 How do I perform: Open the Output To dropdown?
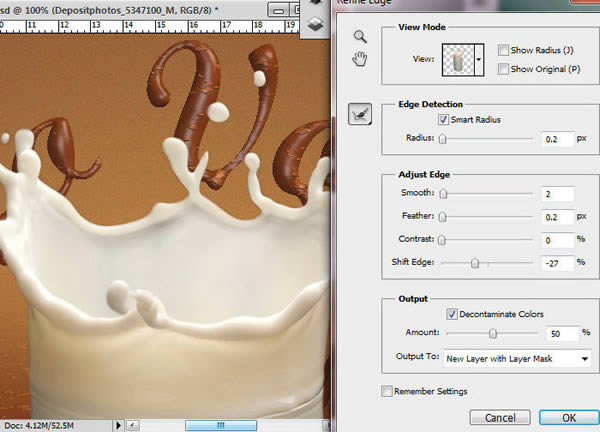517,359
